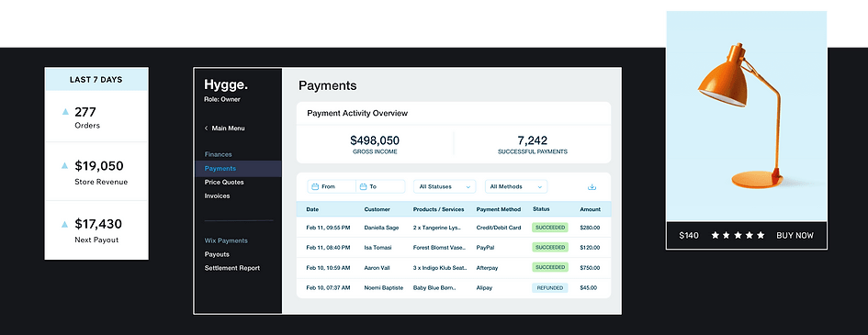
Task: Click the Credit/Debit Card payment method
Action: [x=498, y=228]
